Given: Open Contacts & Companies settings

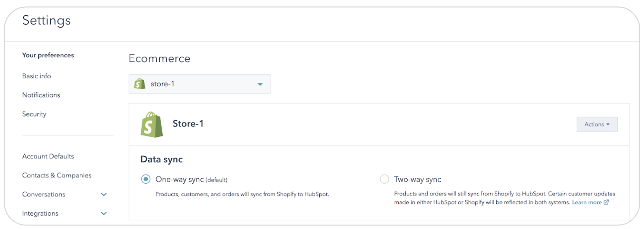Looking at the screenshot, I should 57,176.
